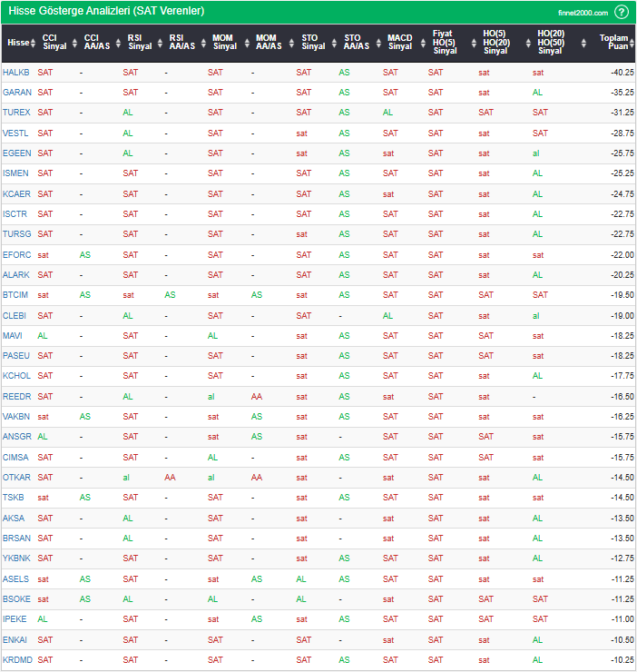Open the GARAN stock link
The width and height of the screenshot is (637, 672).
click(16, 93)
